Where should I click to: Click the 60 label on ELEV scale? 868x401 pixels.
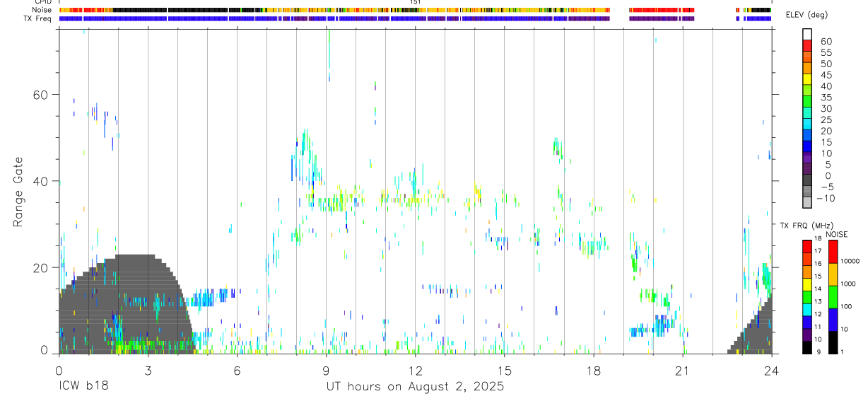826,42
